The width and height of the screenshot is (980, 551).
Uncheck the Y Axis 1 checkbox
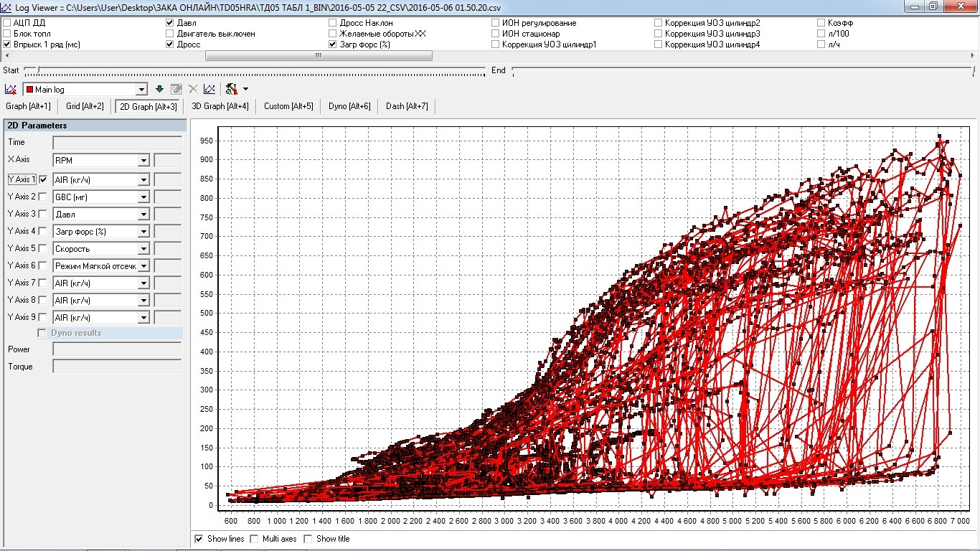tap(44, 179)
